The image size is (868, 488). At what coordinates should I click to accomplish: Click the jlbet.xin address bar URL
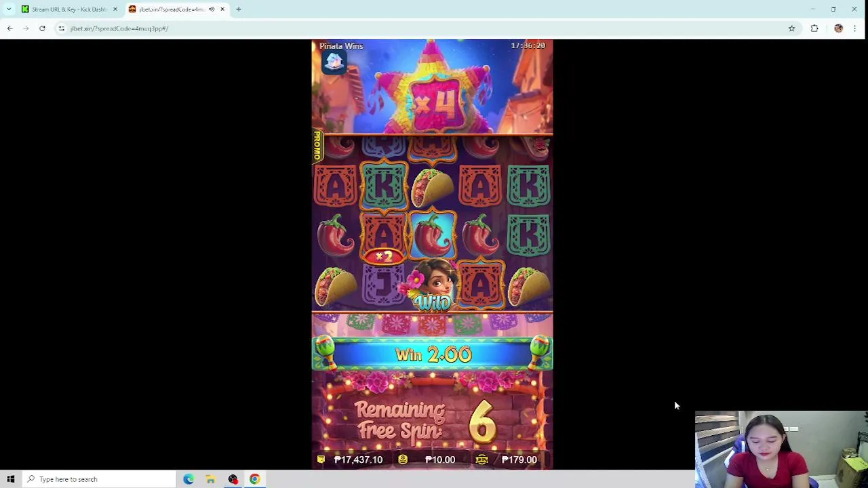119,28
